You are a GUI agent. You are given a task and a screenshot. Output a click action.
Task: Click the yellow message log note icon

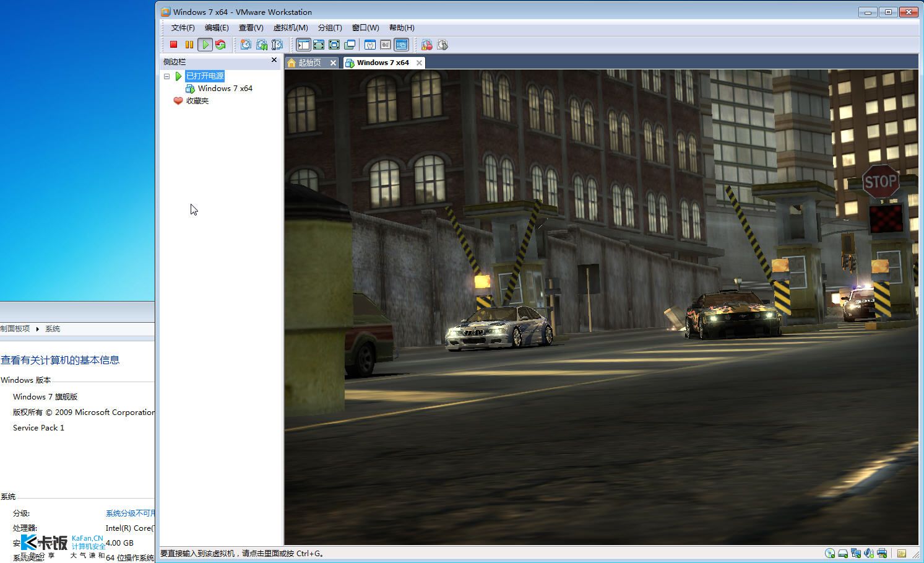[902, 553]
